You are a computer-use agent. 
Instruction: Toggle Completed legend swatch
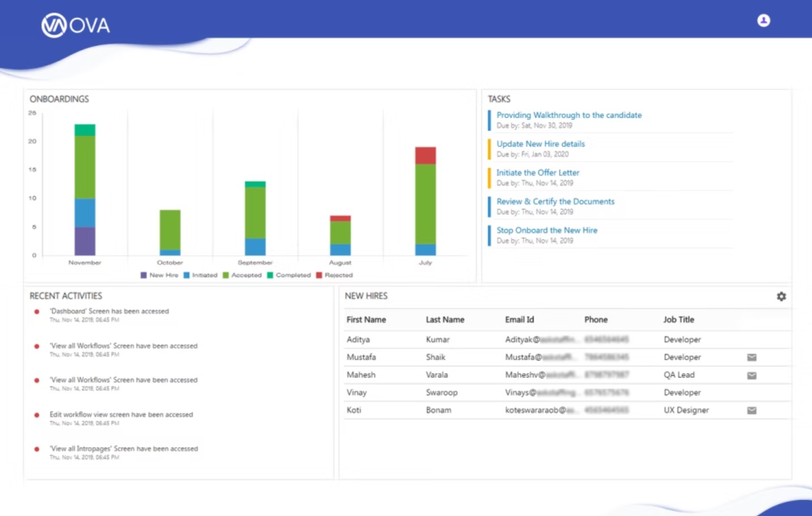tap(270, 276)
